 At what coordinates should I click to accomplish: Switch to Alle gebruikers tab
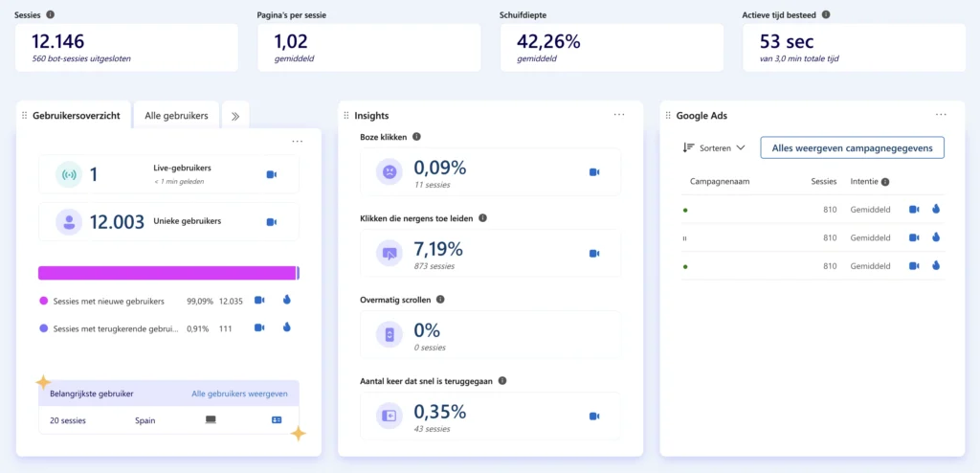176,116
